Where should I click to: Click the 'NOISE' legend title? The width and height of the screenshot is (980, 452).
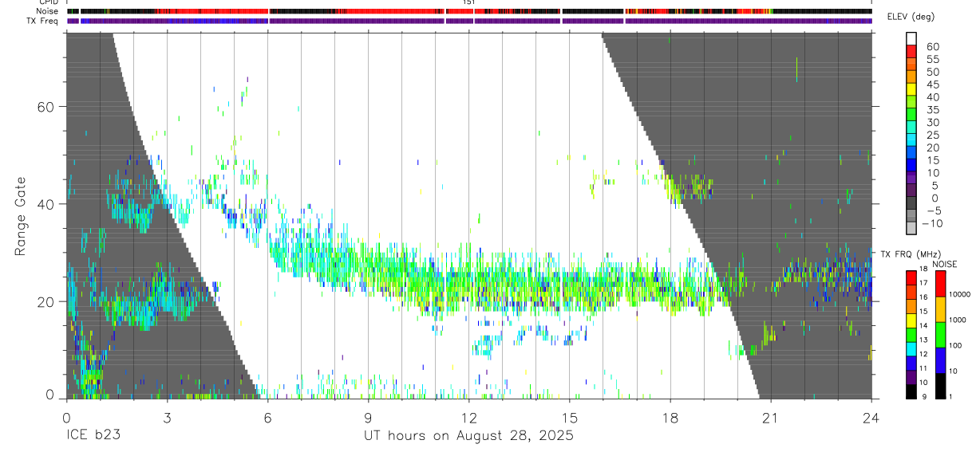coord(945,264)
